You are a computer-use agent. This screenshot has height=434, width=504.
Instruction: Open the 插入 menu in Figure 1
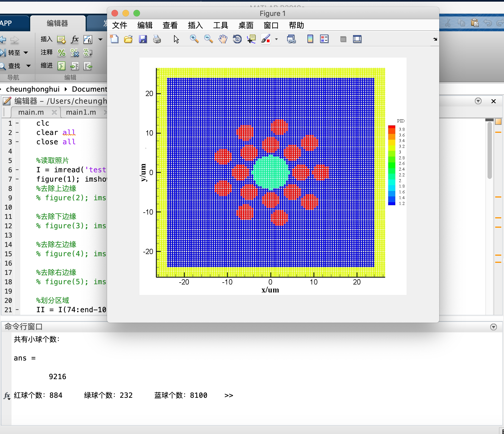tap(195, 25)
